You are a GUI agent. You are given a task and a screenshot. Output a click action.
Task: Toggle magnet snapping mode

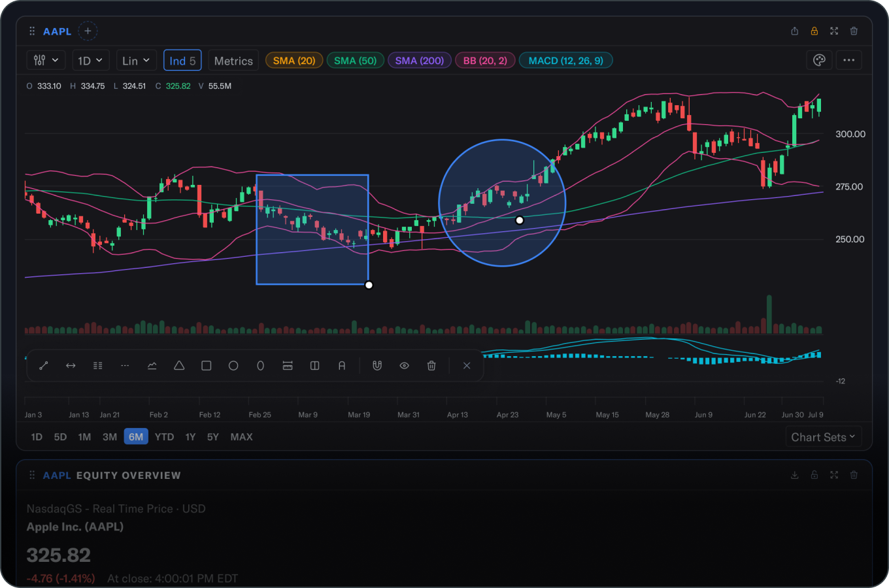pyautogui.click(x=377, y=366)
